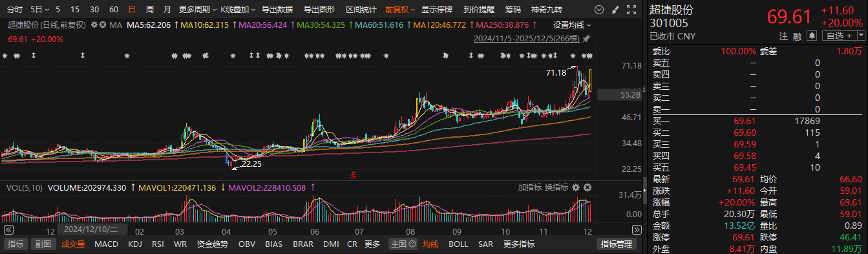868x254 pixels.
Task: Jump to the start of the timeline
Action: (8, 230)
